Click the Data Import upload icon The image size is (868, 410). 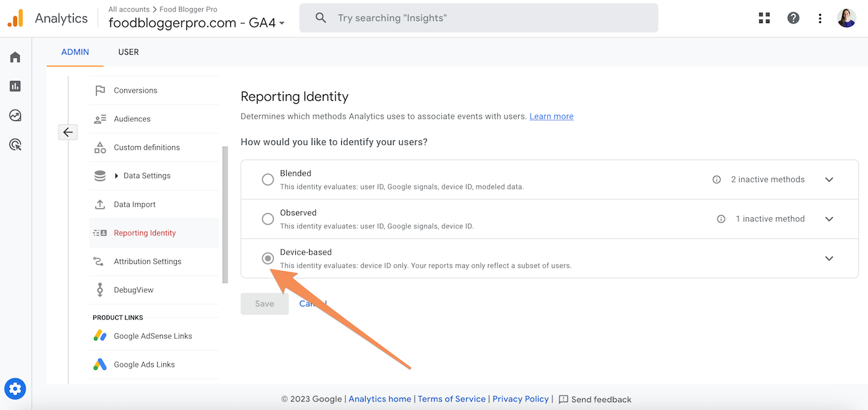pyautogui.click(x=100, y=205)
